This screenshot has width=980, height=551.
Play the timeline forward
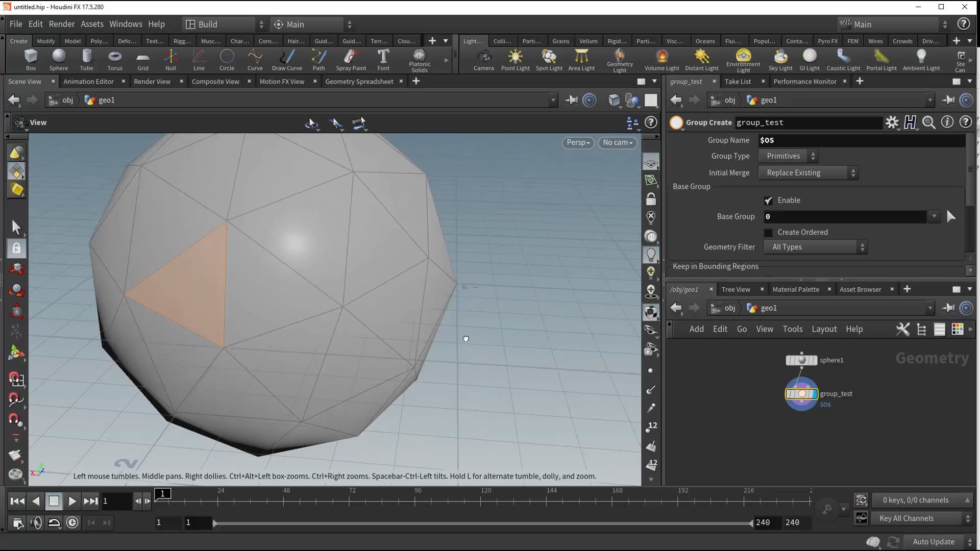72,501
